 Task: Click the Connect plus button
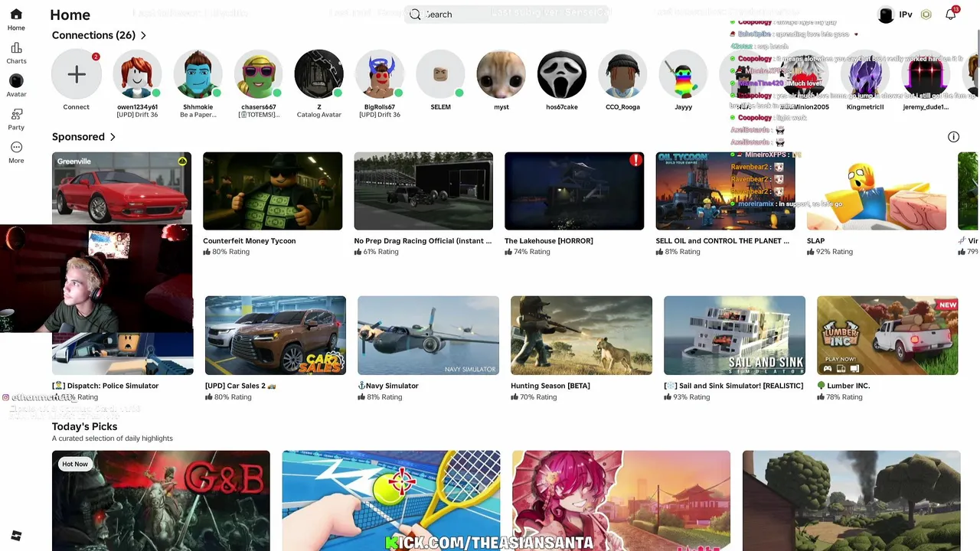(76, 74)
